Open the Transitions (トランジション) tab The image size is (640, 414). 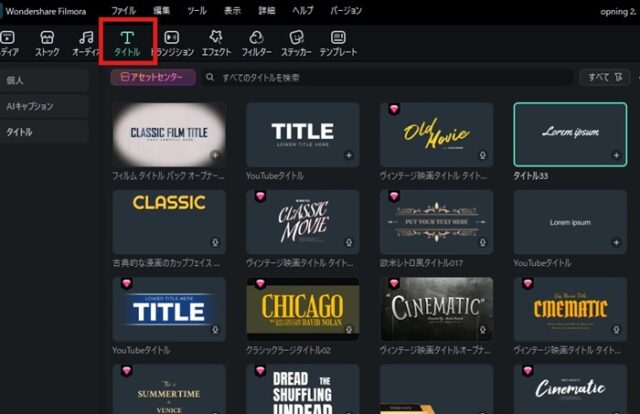172,42
